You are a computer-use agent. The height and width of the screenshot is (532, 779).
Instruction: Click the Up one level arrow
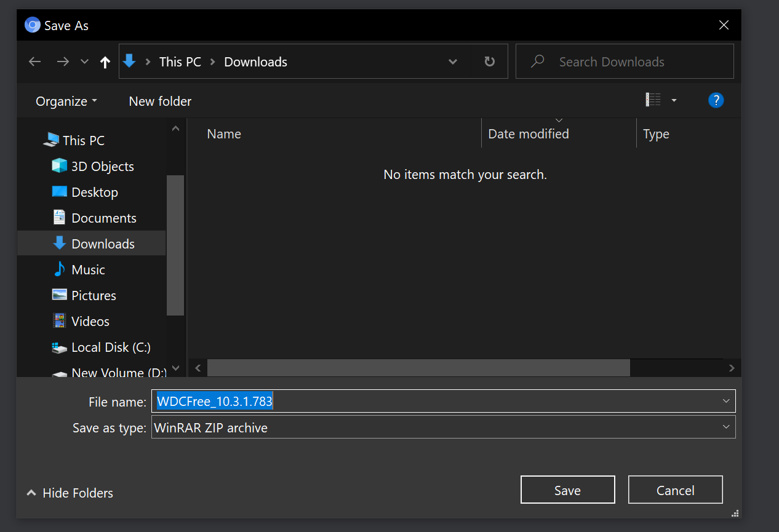tap(105, 62)
